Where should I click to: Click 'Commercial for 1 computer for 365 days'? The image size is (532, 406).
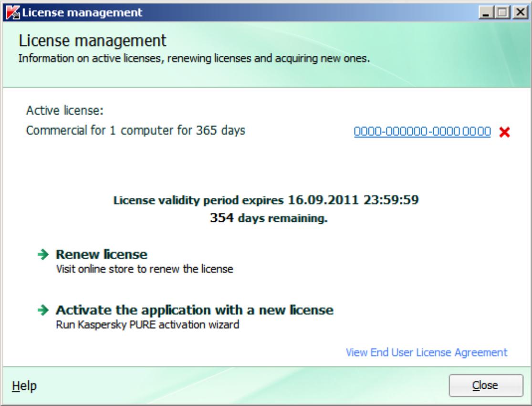(136, 131)
